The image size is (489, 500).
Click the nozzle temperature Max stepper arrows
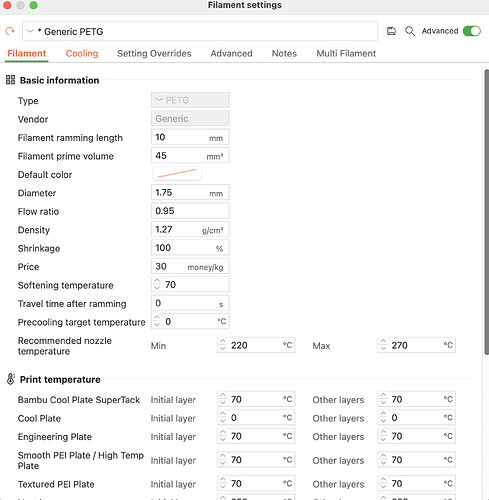point(383,345)
